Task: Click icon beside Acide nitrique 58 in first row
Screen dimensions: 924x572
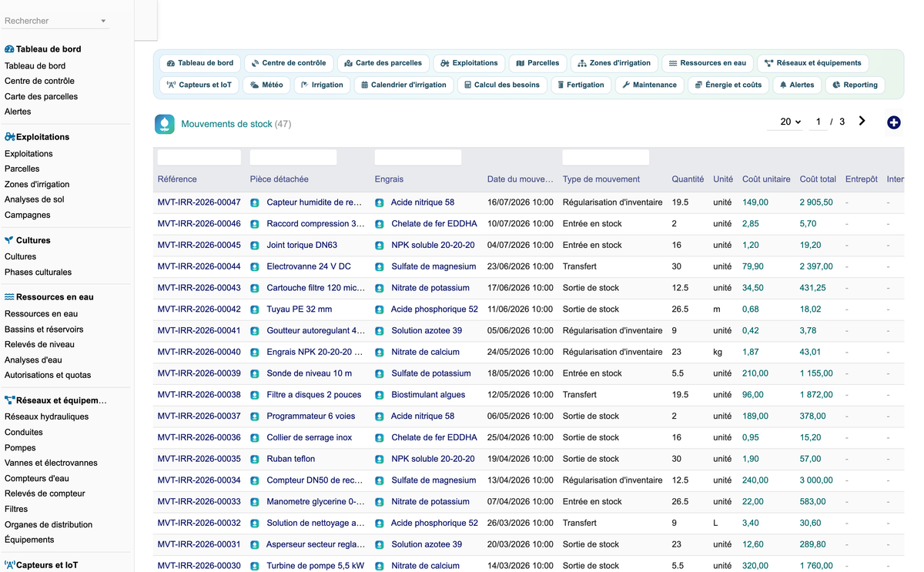Action: coord(380,202)
